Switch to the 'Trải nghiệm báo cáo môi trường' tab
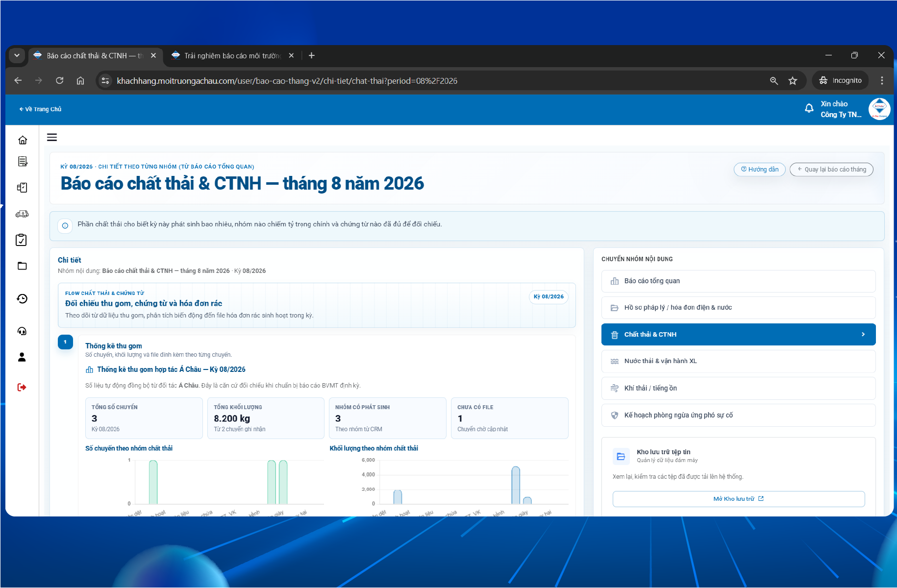897x588 pixels. pyautogui.click(x=232, y=56)
